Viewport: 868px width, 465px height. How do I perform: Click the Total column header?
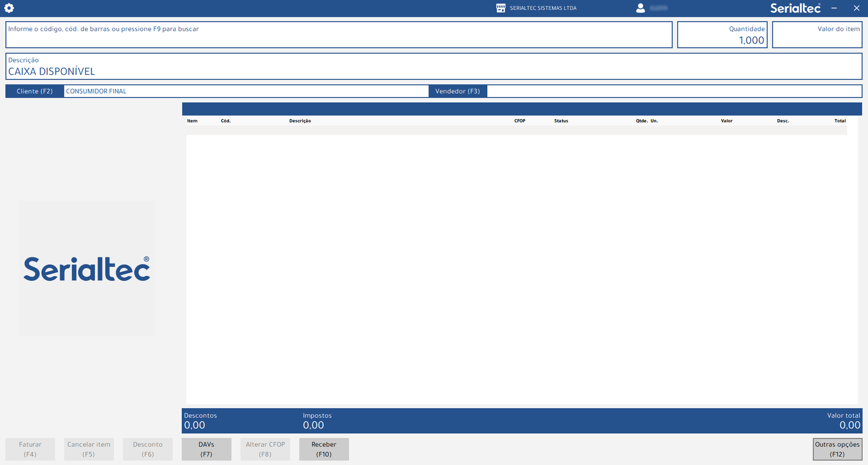click(x=840, y=121)
